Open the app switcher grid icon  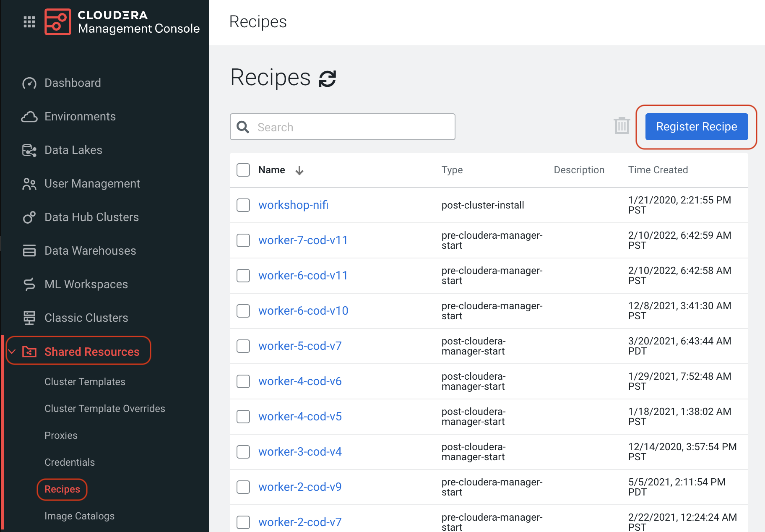click(x=29, y=22)
